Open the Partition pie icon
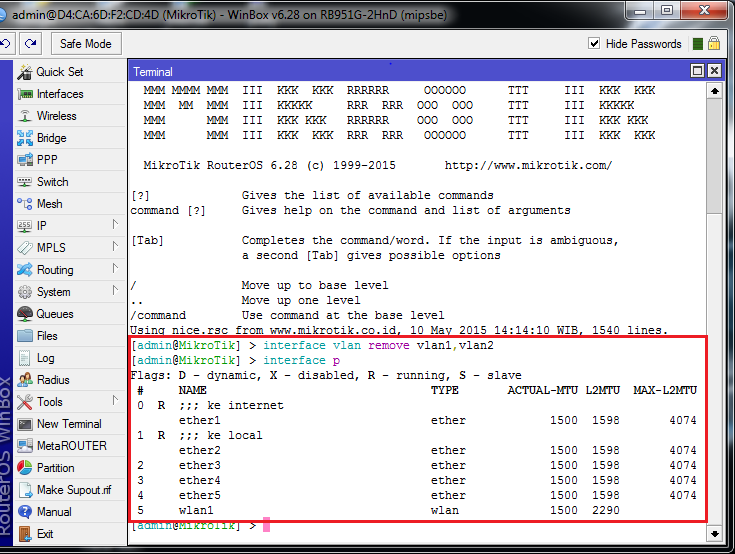This screenshot has height=554, width=735. (24, 468)
